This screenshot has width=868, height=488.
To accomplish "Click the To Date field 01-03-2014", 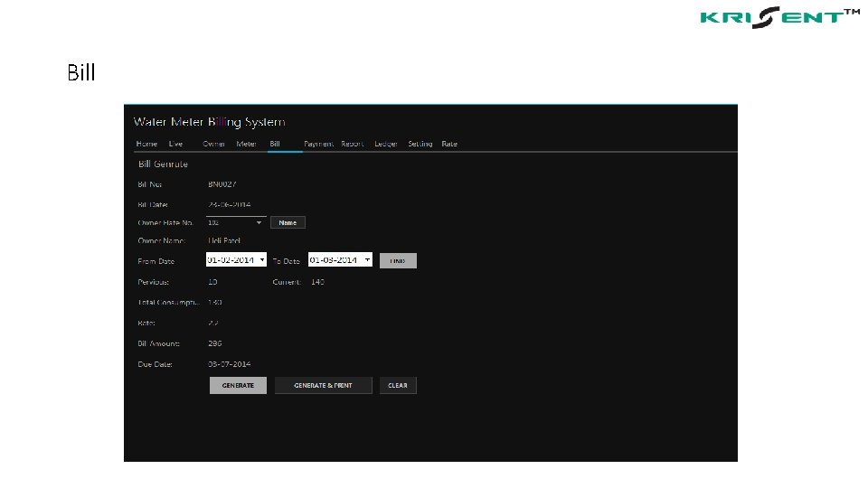I will pos(340,260).
